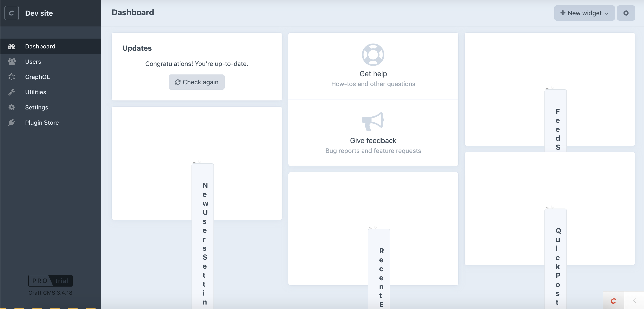Image resolution: width=644 pixels, height=309 pixels.
Task: Open the Plugin Store
Action: click(x=42, y=122)
